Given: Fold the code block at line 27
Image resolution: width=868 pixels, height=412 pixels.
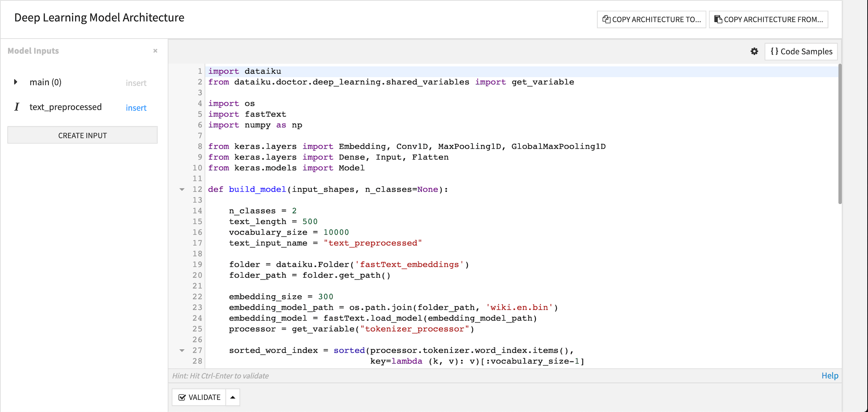Looking at the screenshot, I should click(x=182, y=350).
